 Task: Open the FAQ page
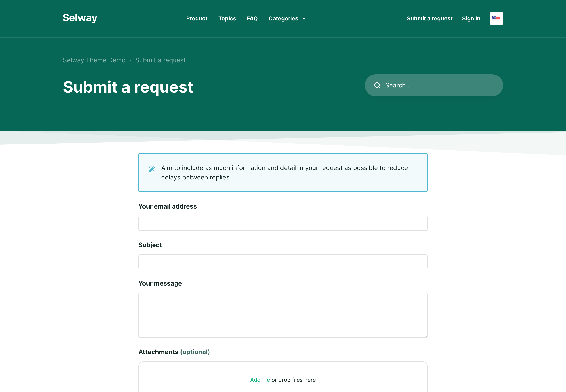[252, 18]
